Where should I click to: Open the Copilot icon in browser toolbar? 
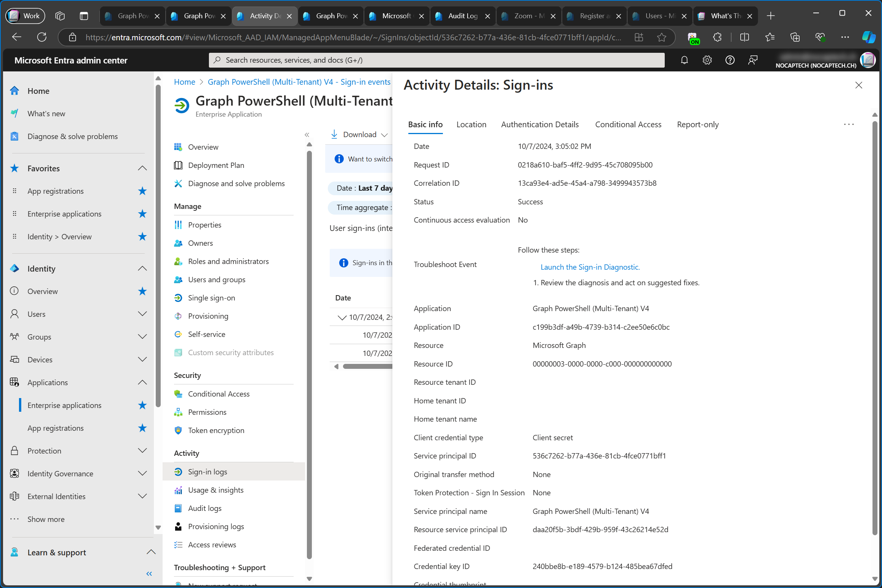click(x=869, y=37)
